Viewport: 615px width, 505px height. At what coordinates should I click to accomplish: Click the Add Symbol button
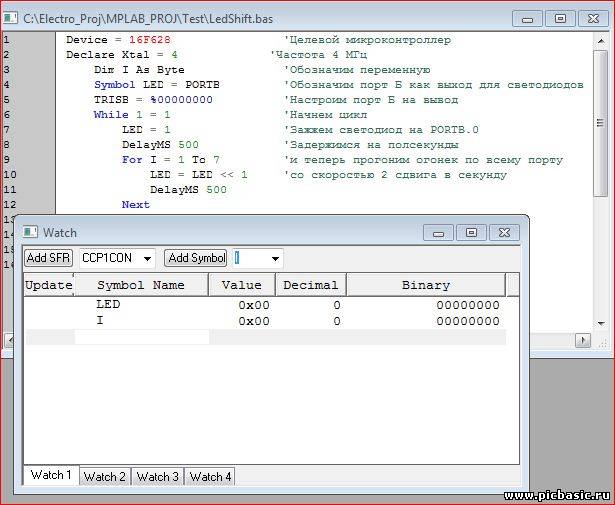196,258
